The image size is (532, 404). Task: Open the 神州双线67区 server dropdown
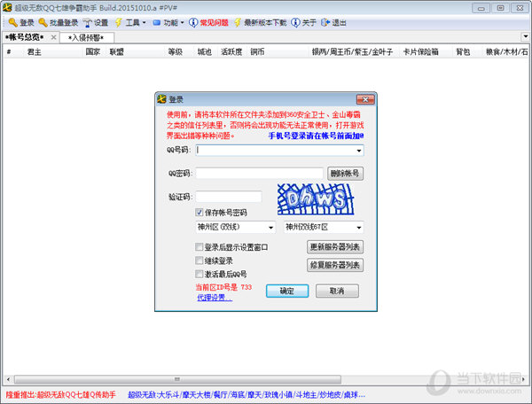[359, 228]
